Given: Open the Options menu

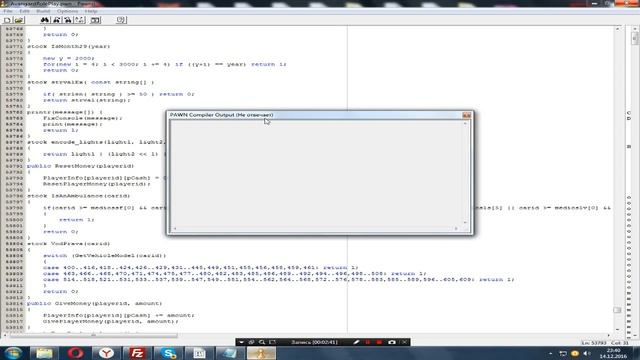Looking at the screenshot, I should [67, 11].
